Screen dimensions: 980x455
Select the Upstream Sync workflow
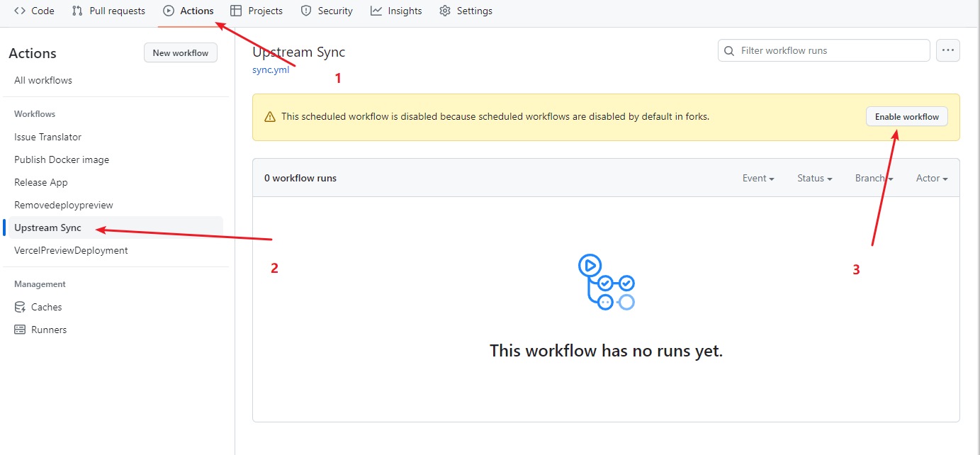(47, 227)
